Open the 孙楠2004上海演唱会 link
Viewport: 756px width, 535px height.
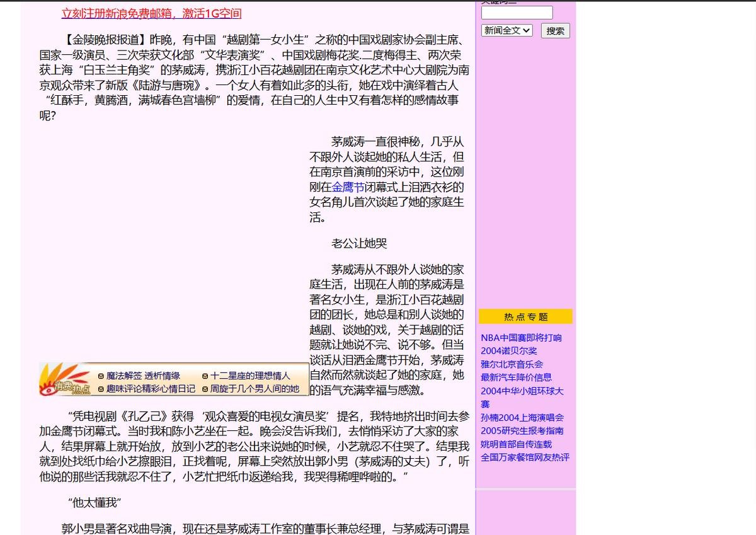[522, 417]
